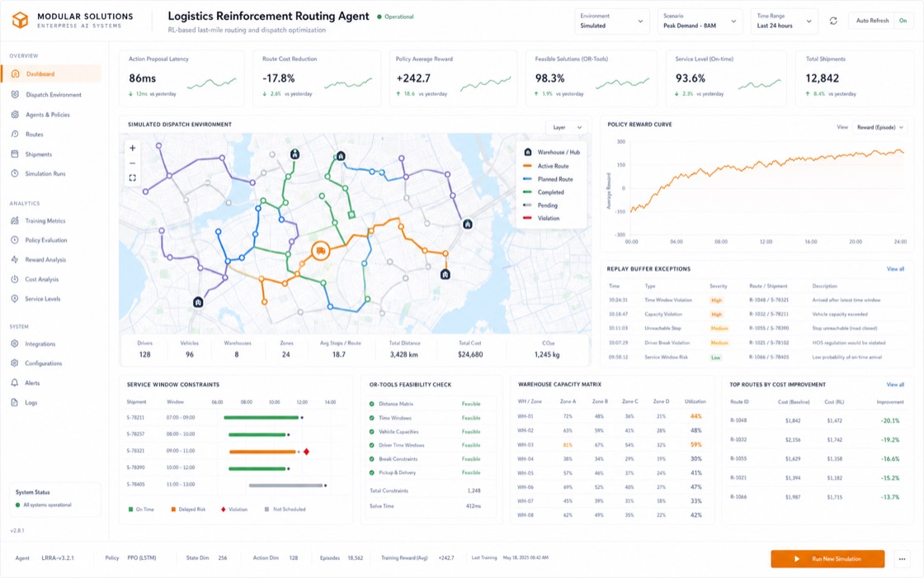Click the Total Cost $24,680 value

[x=470, y=354]
